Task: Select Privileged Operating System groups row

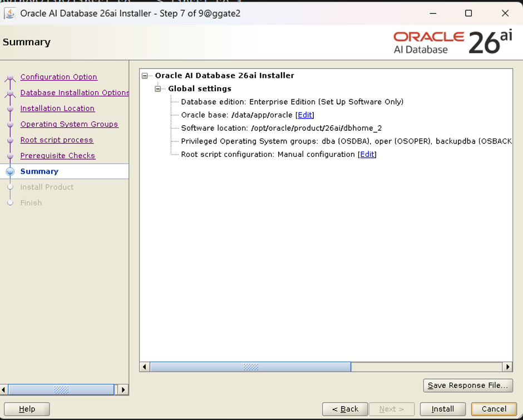Action: point(347,141)
